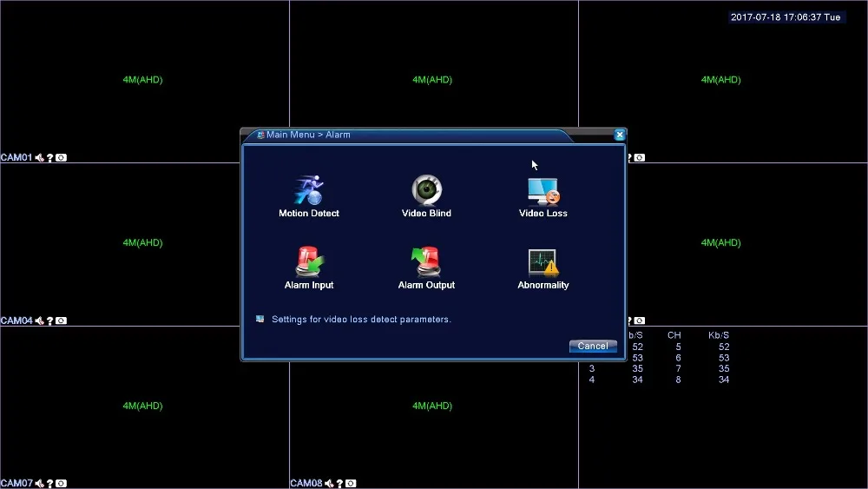Click CAM01 snapshot camera icon
The width and height of the screenshot is (868, 489).
(61, 158)
